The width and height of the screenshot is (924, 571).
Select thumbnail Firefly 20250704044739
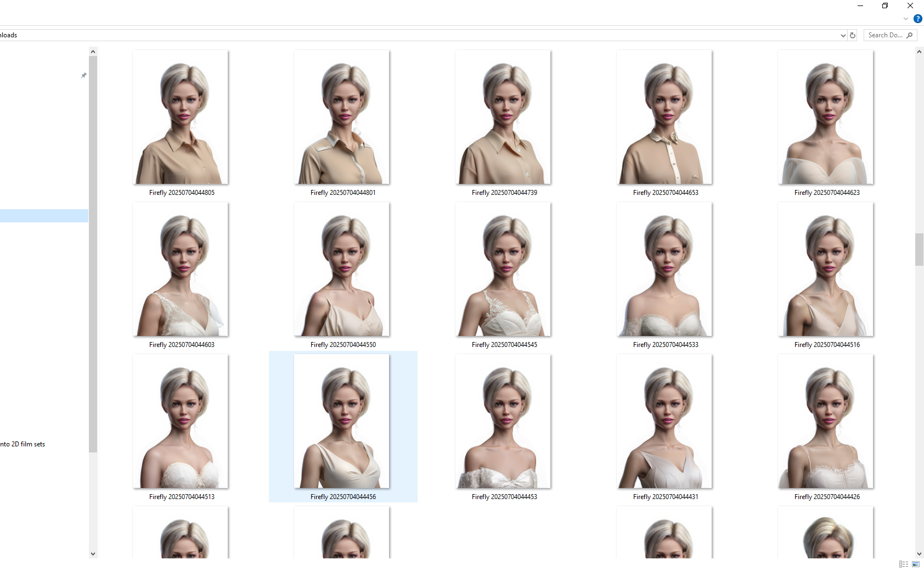(503, 117)
